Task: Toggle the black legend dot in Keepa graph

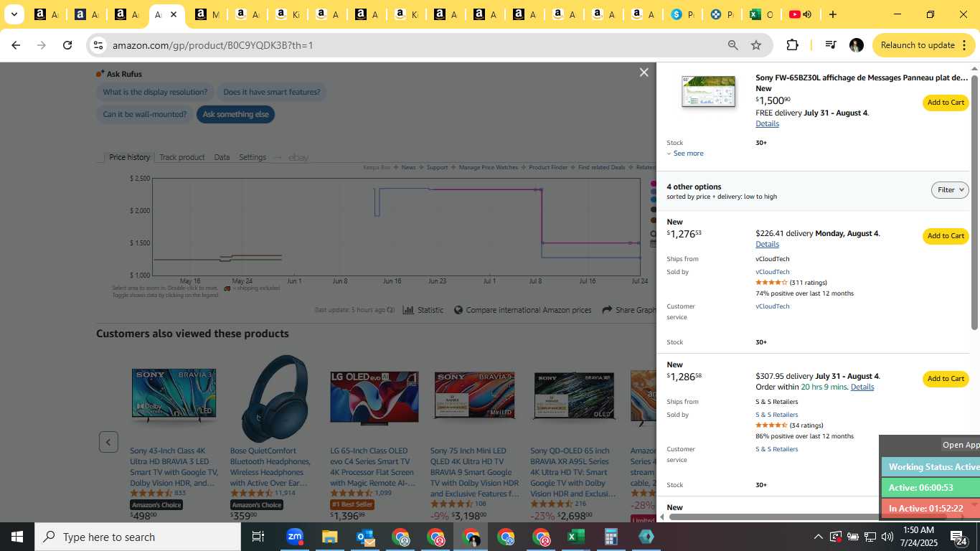Action: pyautogui.click(x=654, y=209)
